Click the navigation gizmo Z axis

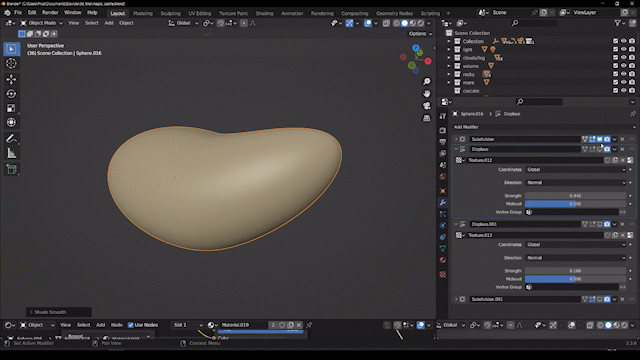coord(416,48)
